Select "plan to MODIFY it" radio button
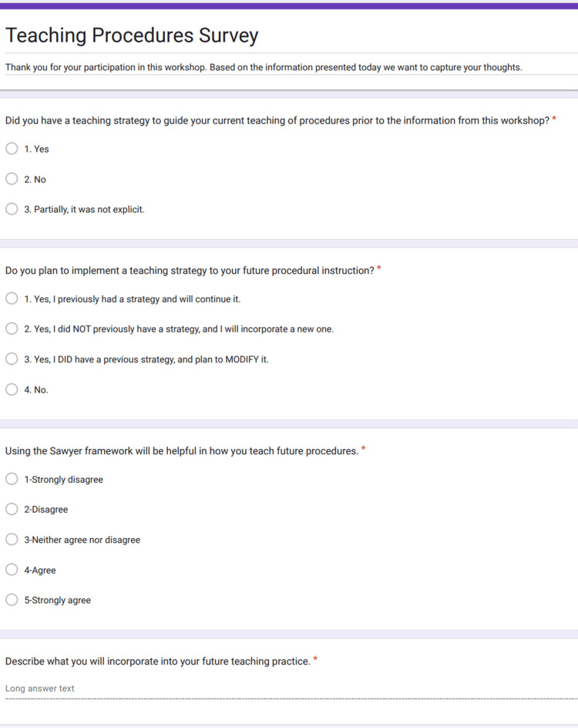 coord(12,359)
